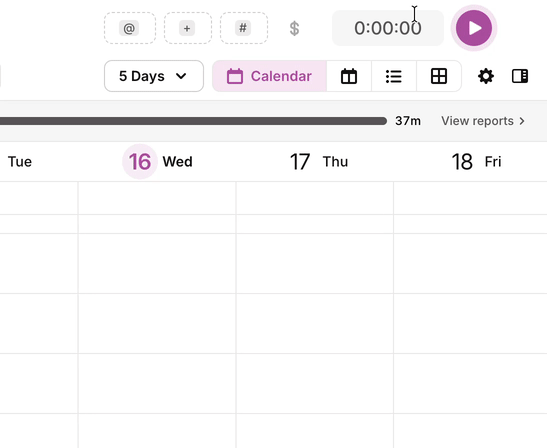
Task: Toggle billable dollar sign icon
Action: click(x=294, y=28)
